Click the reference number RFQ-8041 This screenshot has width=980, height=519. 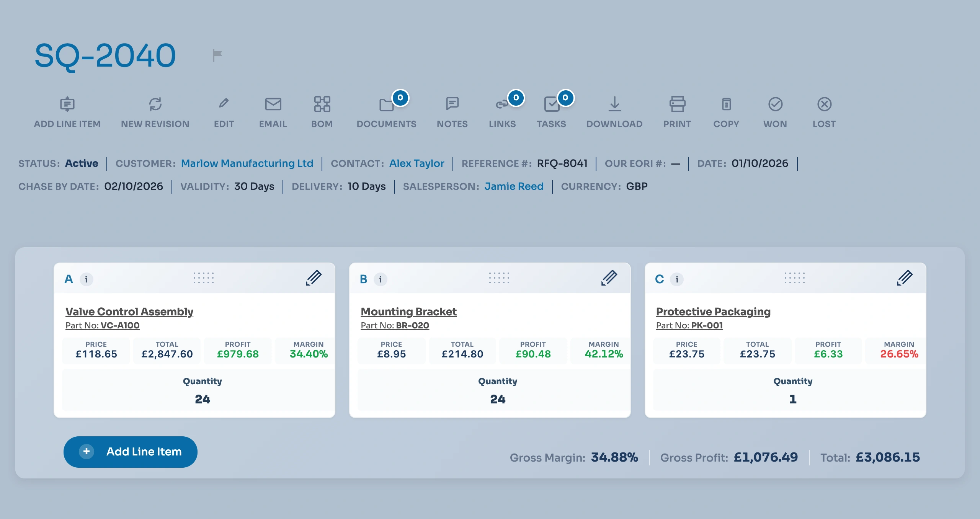(562, 163)
